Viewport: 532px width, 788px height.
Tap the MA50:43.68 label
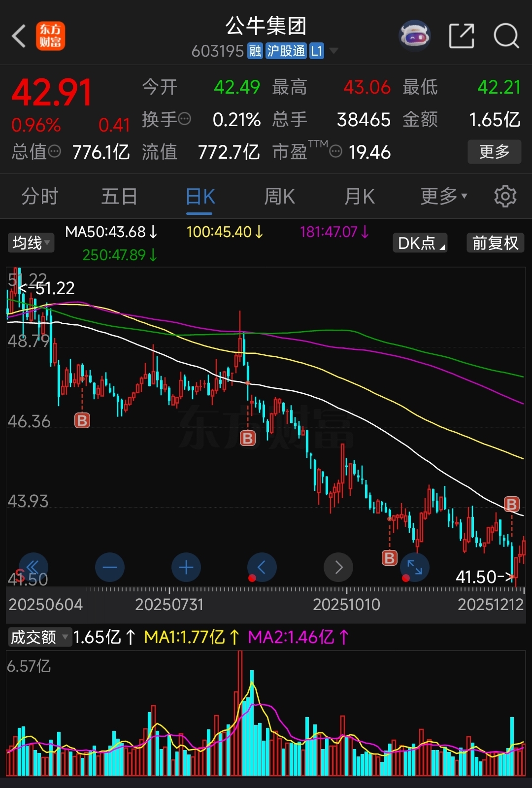coord(111,232)
